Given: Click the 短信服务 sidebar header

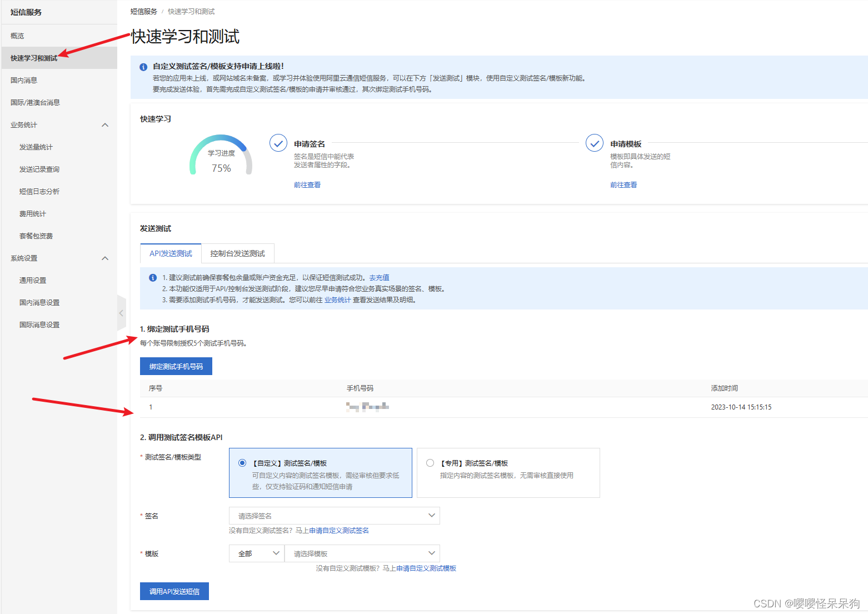Looking at the screenshot, I should pos(26,12).
